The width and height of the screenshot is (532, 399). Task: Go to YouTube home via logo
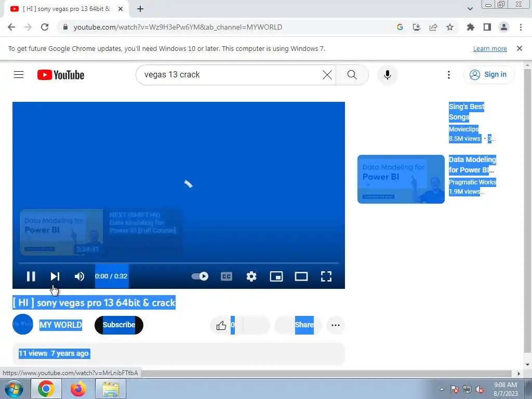pyautogui.click(x=61, y=75)
